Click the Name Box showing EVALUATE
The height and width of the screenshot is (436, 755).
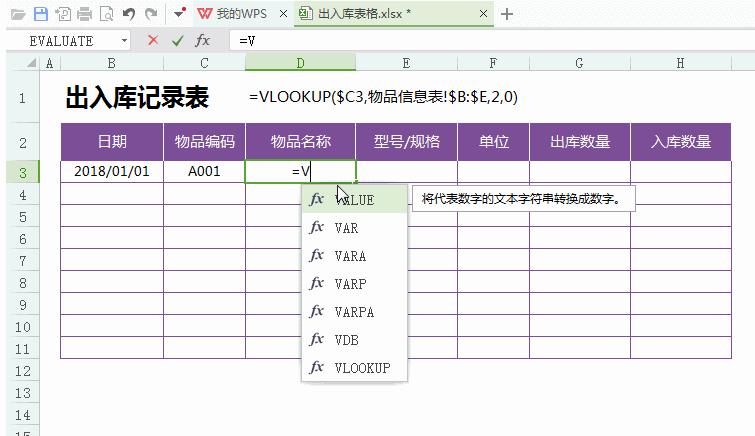pos(61,41)
